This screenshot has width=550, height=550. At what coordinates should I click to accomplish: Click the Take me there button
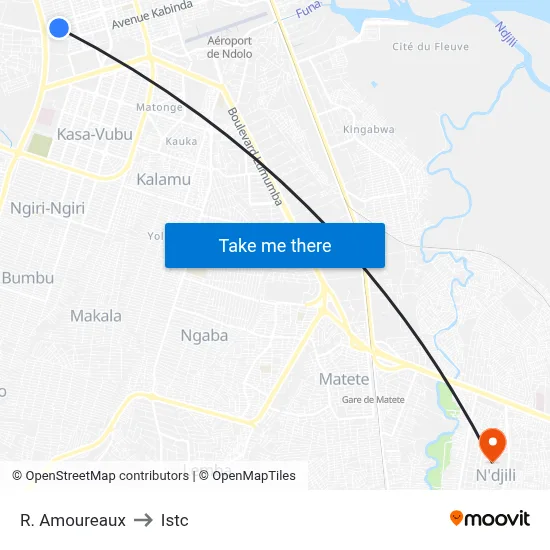point(275,246)
